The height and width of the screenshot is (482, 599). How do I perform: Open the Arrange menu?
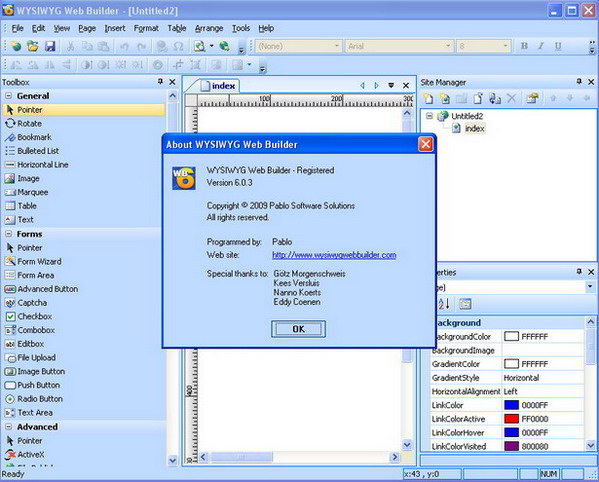click(209, 28)
